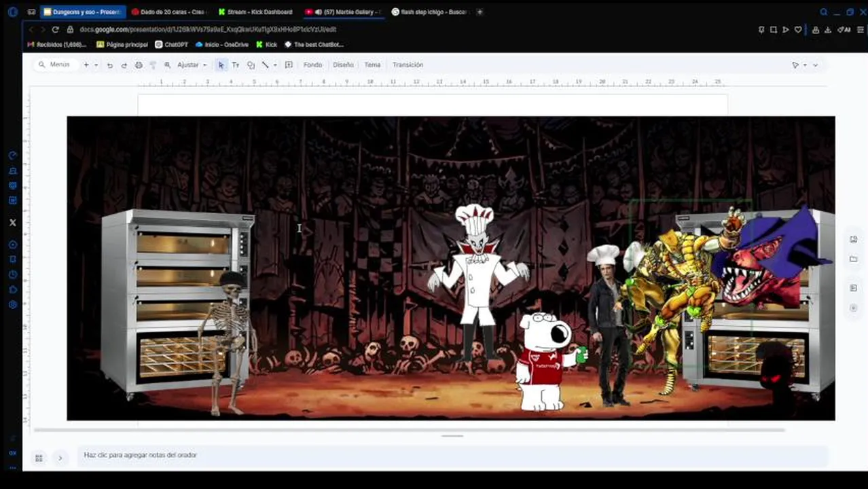This screenshot has width=868, height=489.
Task: Click the heart bookmark icon in address bar
Action: coord(798,30)
